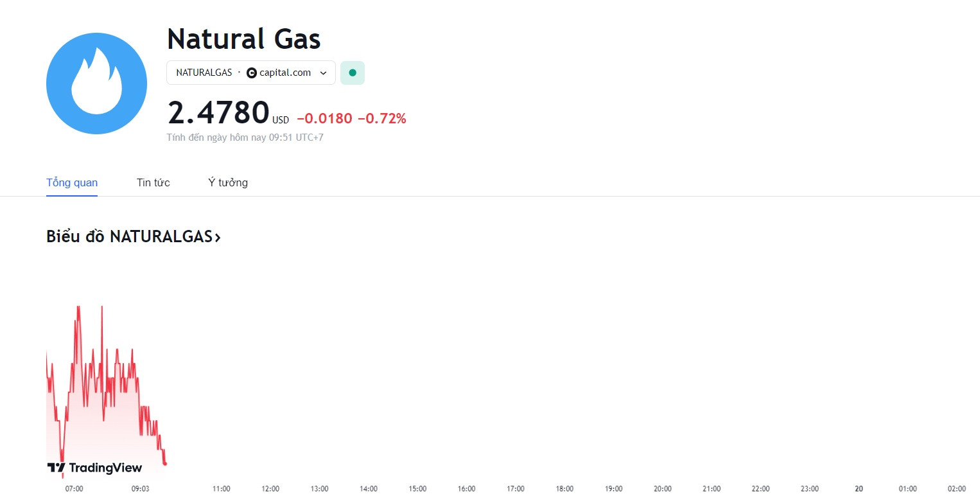Click the arrow next to Biểu đồ NATURALGAS
The height and width of the screenshot is (503, 980).
(218, 238)
